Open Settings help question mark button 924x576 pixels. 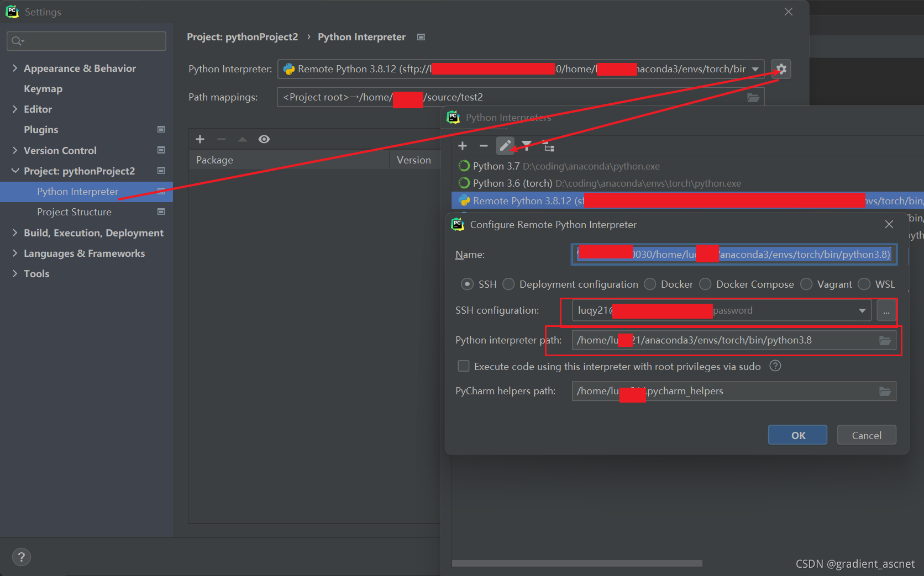(22, 557)
